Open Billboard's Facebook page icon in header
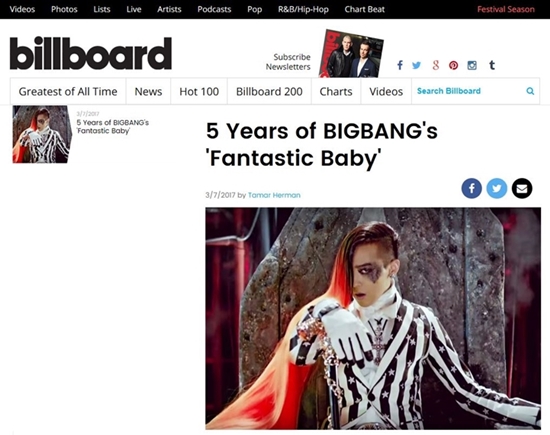550x435 pixels. [400, 65]
